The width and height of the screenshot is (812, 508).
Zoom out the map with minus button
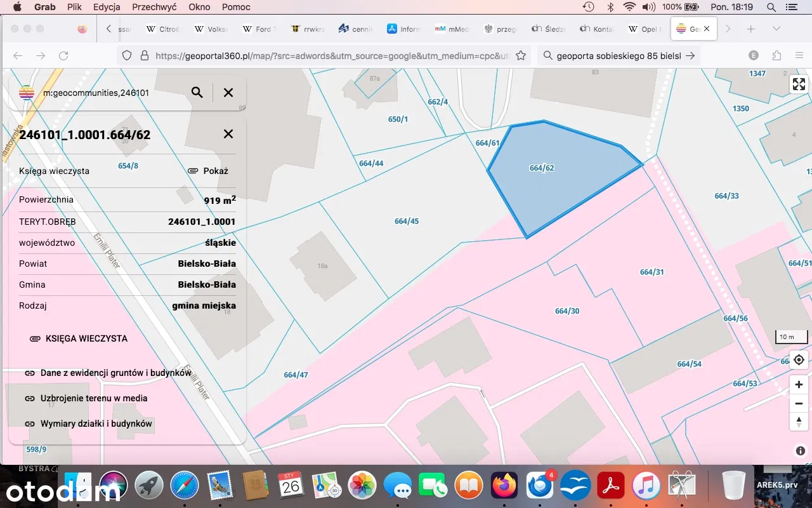[799, 403]
